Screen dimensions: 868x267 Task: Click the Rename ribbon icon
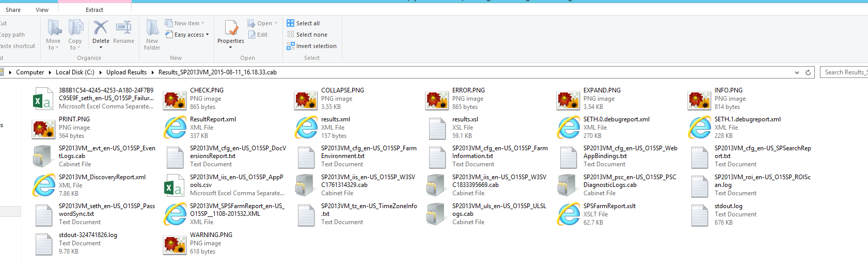tap(123, 28)
